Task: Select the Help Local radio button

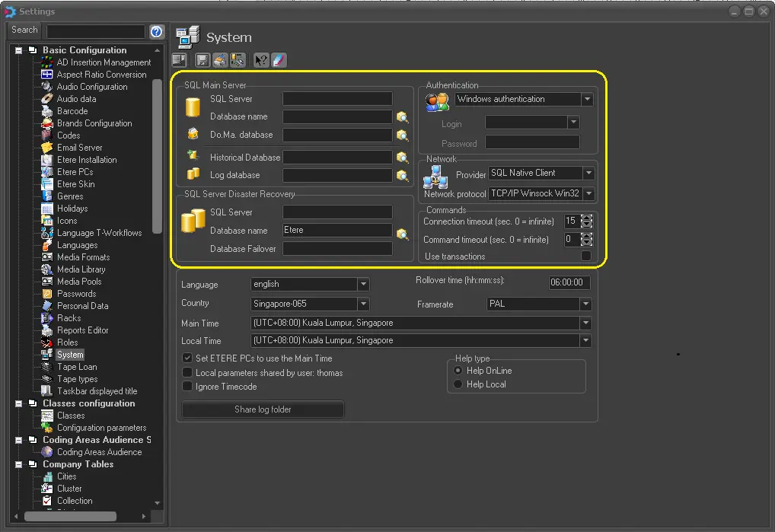Action: [458, 384]
